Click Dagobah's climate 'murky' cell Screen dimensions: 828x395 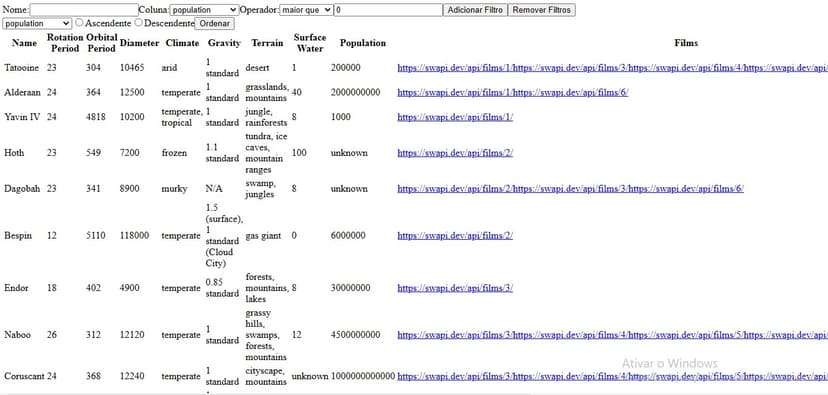click(174, 189)
